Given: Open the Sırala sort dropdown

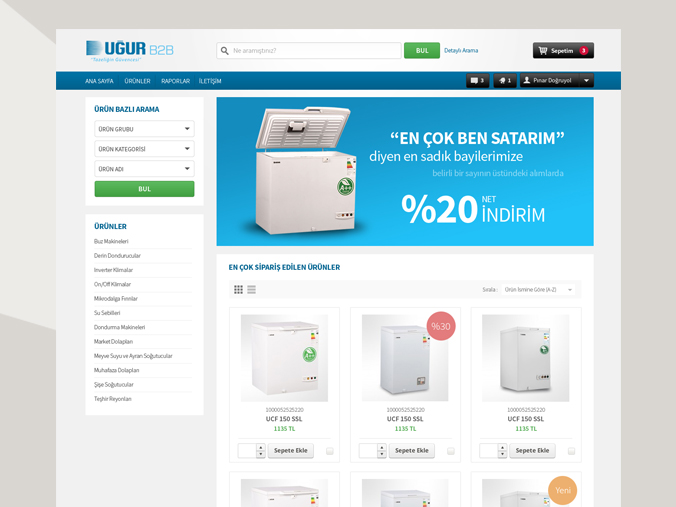Looking at the screenshot, I should (x=539, y=290).
